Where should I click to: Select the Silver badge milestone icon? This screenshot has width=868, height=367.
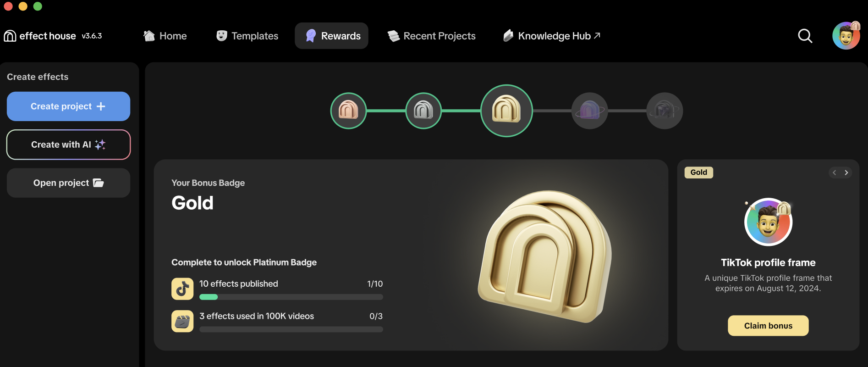pyautogui.click(x=423, y=111)
